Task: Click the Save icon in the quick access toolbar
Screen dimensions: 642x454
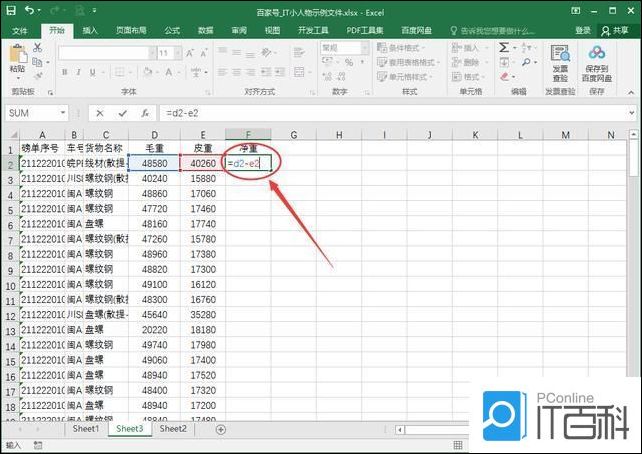Action: coord(11,11)
